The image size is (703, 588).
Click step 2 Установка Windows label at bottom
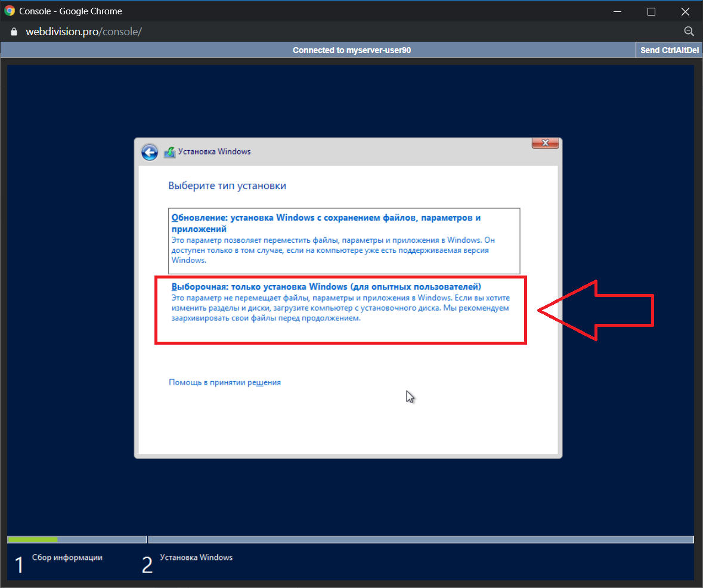pos(196,558)
